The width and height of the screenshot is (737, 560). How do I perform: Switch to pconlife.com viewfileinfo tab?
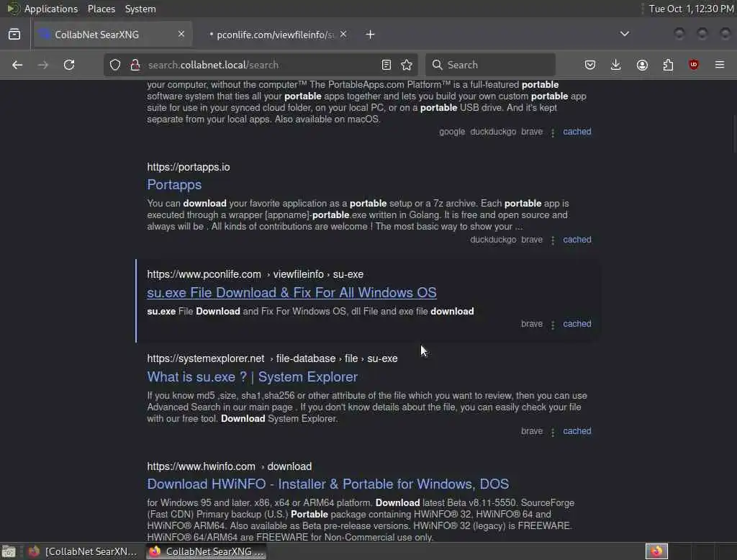[275, 35]
